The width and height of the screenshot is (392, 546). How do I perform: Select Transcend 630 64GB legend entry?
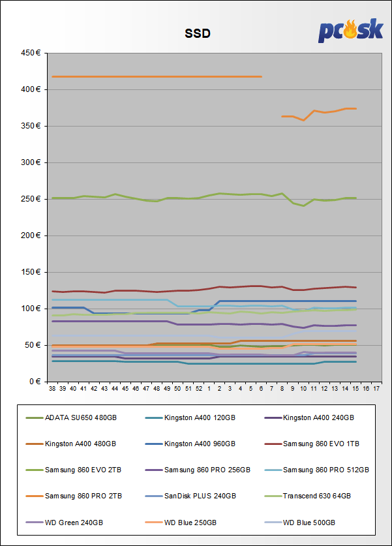pyautogui.click(x=308, y=496)
